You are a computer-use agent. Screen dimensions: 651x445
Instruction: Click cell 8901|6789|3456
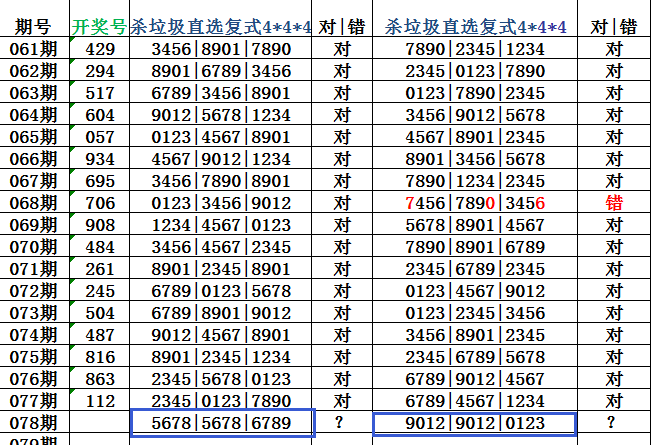pos(220,70)
